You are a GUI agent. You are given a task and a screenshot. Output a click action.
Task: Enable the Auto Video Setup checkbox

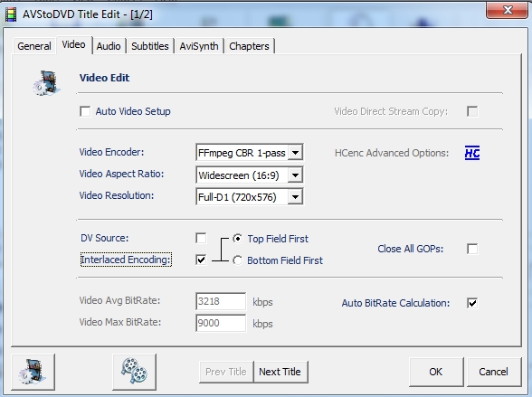[x=85, y=111]
